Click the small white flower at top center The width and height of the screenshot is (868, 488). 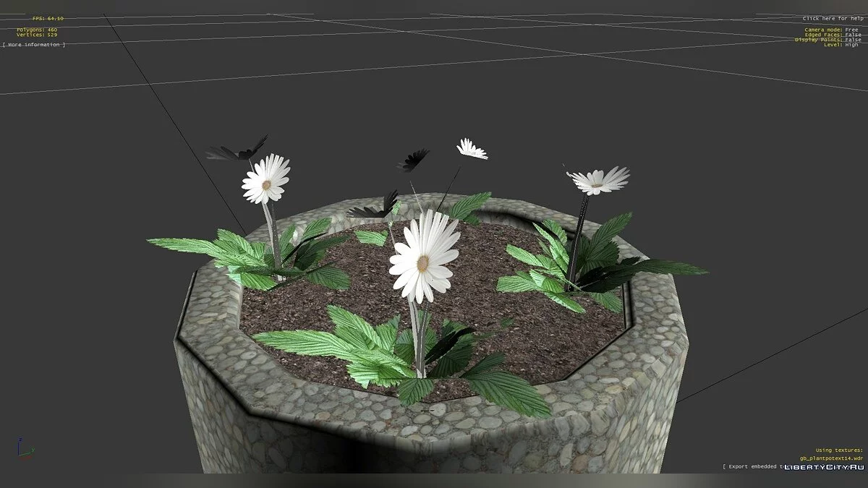[472, 149]
